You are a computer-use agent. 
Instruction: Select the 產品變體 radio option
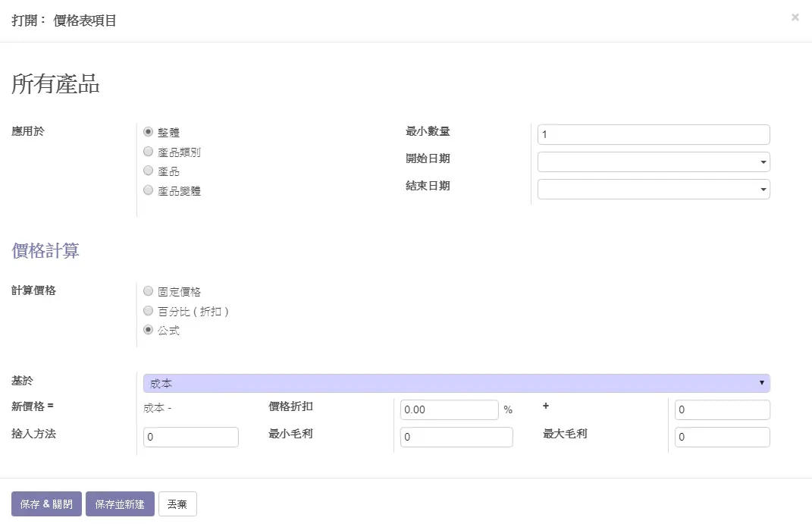(x=149, y=191)
